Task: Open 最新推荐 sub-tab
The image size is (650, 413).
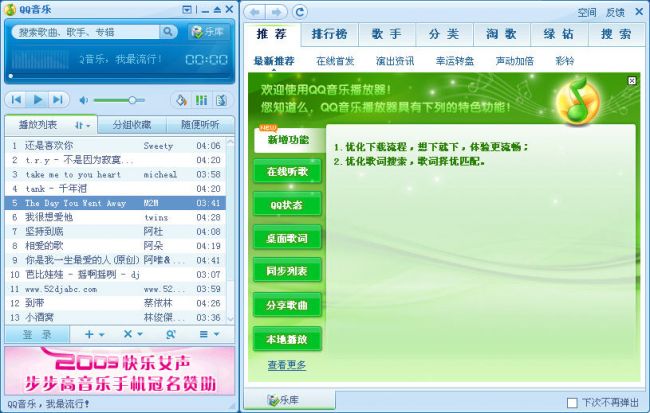Action: (x=274, y=61)
